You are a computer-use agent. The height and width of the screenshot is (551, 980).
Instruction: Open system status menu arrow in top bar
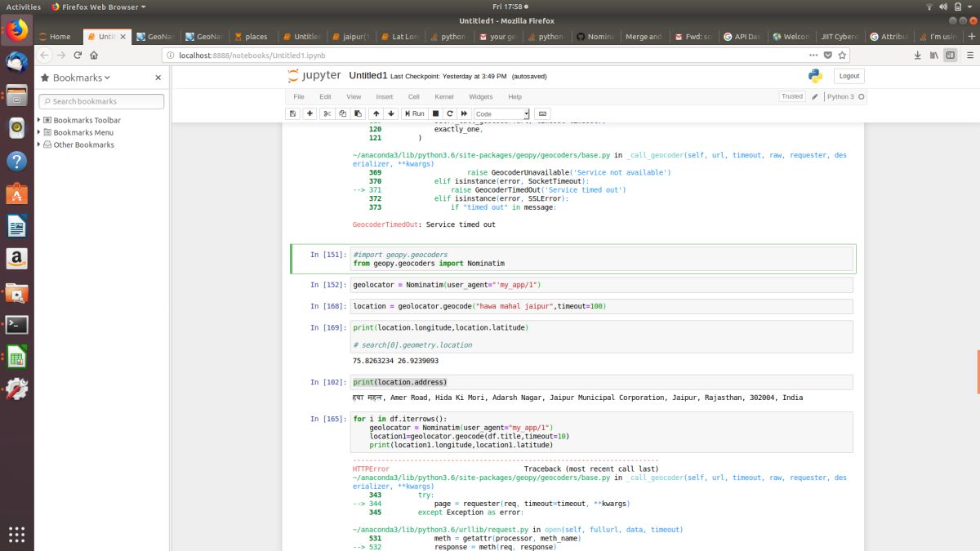pos(969,7)
